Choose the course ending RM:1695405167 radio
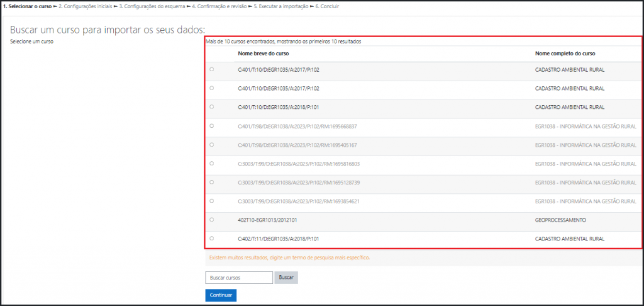Screen dimensions: 644x306 [211, 145]
